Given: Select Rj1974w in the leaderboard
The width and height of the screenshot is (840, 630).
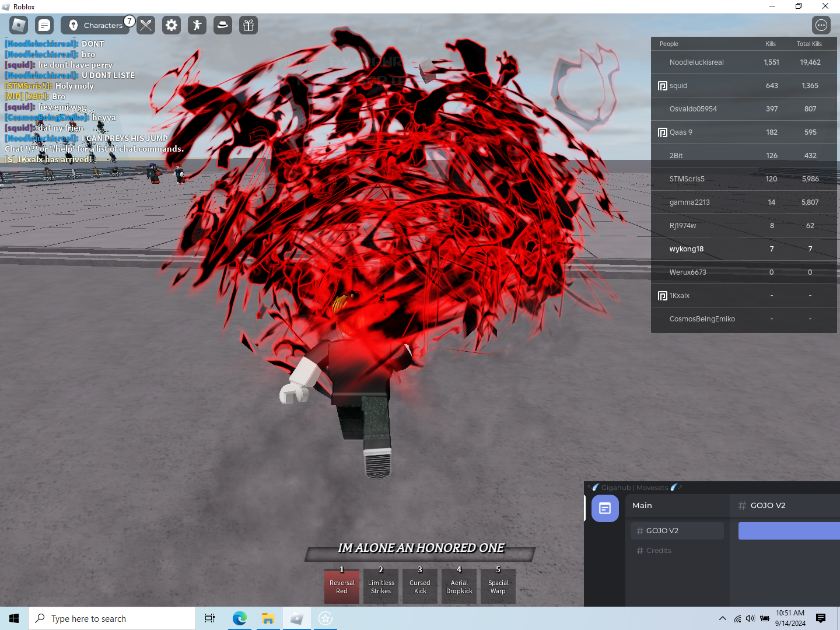Looking at the screenshot, I should coord(744,226).
